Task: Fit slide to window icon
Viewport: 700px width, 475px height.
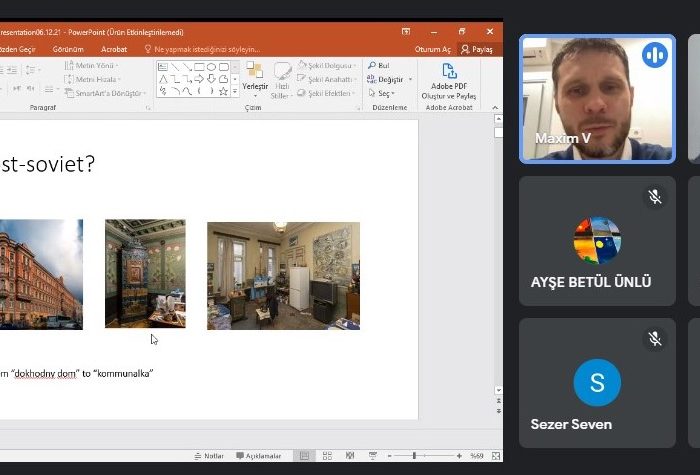Action: [494, 456]
